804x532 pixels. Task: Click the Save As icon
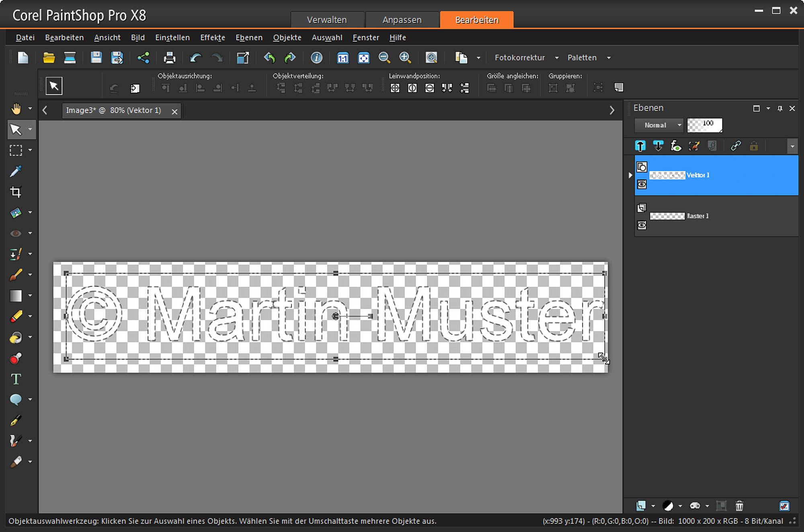tap(117, 58)
